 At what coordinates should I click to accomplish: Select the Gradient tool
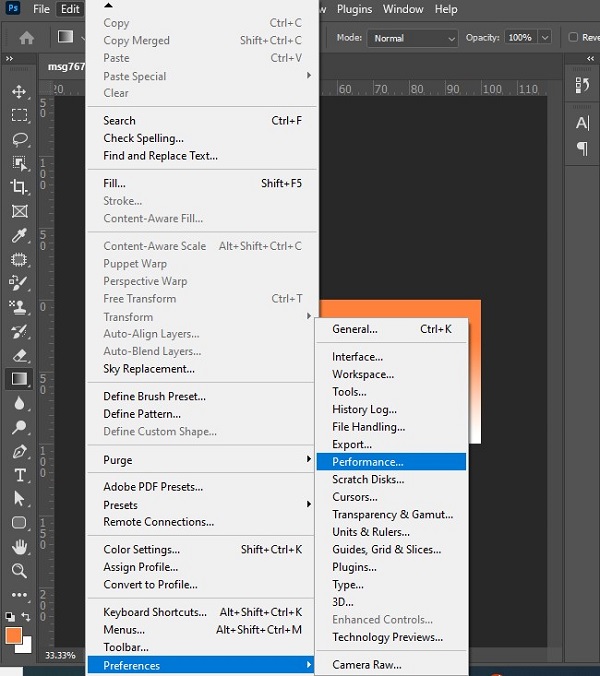(19, 379)
